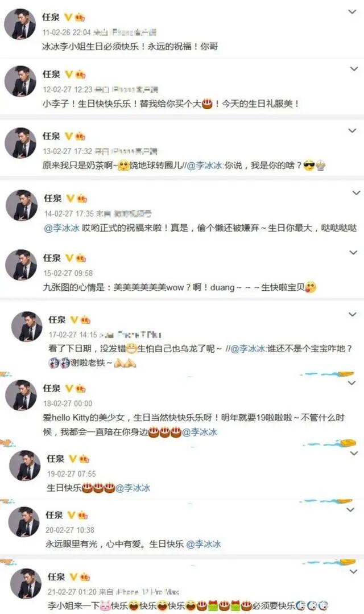The width and height of the screenshot is (364, 614).
Task: Click the membership crown icon on the 12-02-27 post
Action: pyautogui.click(x=80, y=75)
